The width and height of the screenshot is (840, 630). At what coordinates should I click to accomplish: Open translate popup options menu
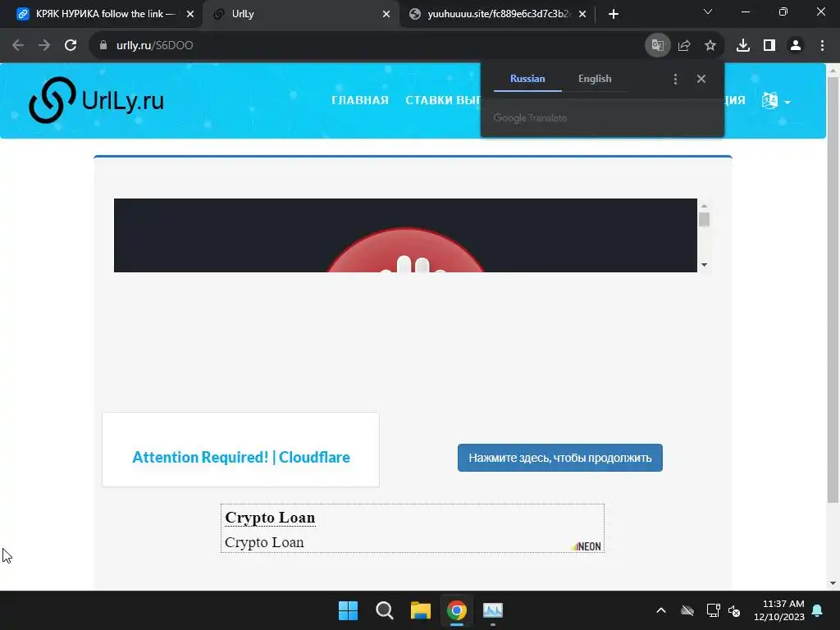pyautogui.click(x=675, y=80)
